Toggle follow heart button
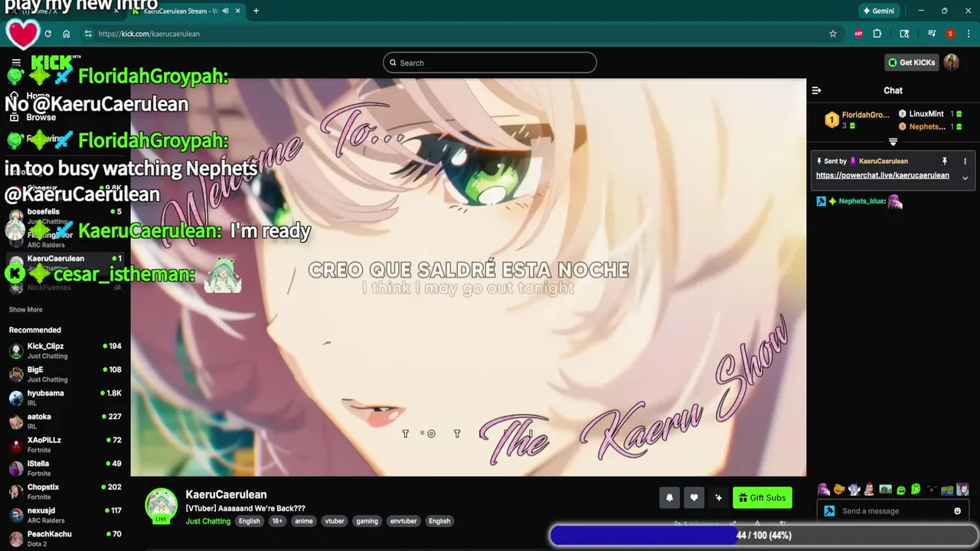Viewport: 980px width, 551px height. point(694,497)
